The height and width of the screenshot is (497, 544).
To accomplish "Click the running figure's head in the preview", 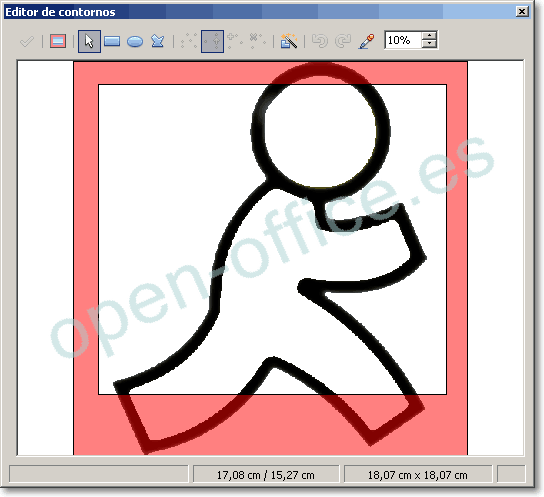I will [320, 131].
